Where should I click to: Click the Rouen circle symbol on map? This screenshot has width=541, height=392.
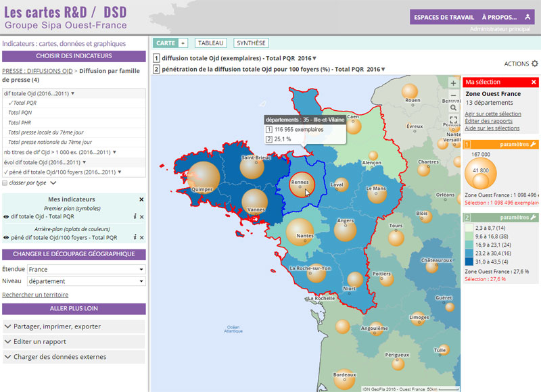click(410, 92)
